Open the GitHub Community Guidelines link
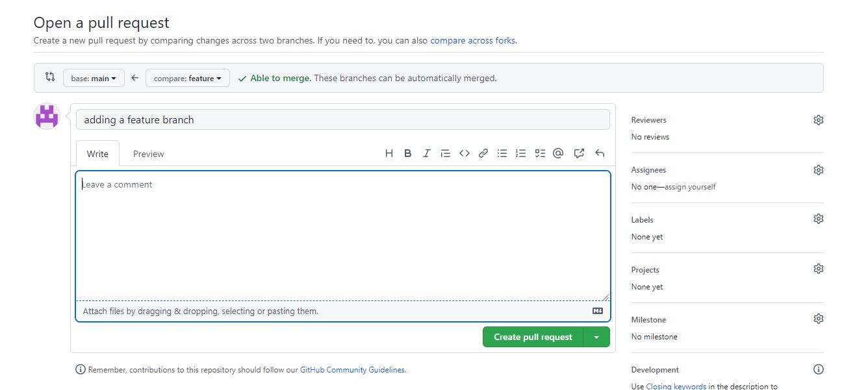Image resolution: width=868 pixels, height=390 pixels. 352,370
